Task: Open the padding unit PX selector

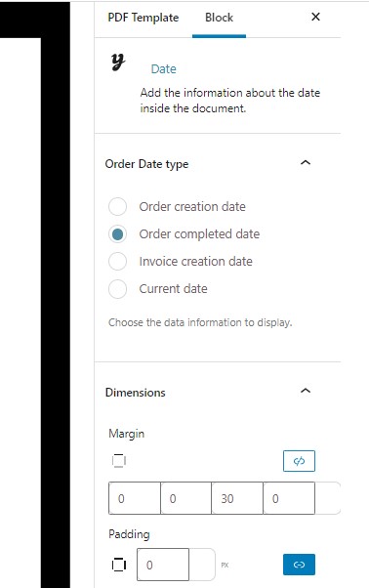Action: [x=225, y=565]
